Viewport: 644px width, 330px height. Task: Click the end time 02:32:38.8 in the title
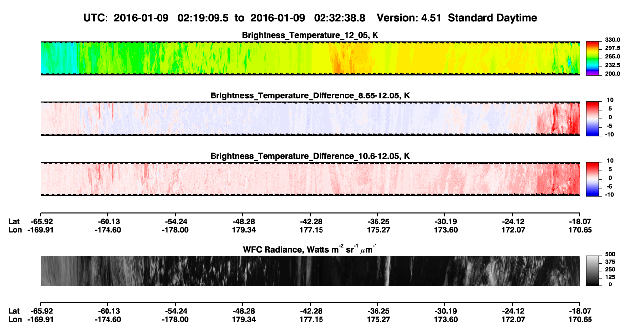340,18
